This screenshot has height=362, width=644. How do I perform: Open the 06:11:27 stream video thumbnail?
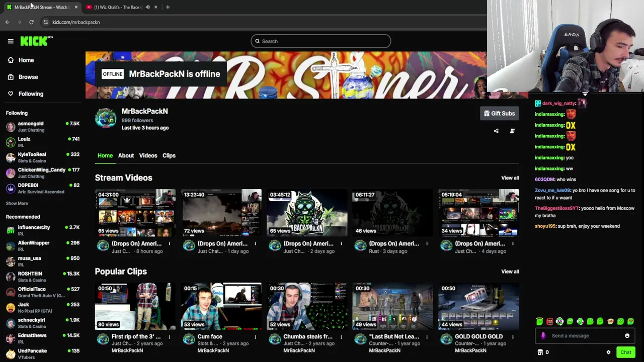point(393,213)
